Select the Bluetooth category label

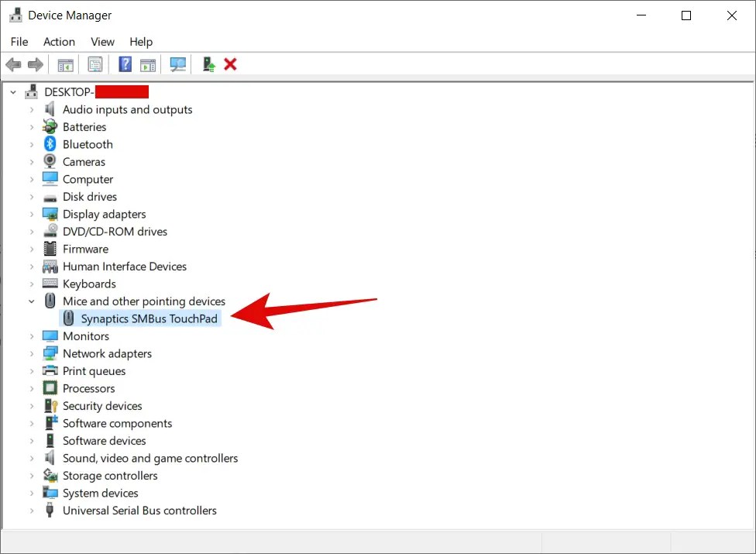click(88, 144)
